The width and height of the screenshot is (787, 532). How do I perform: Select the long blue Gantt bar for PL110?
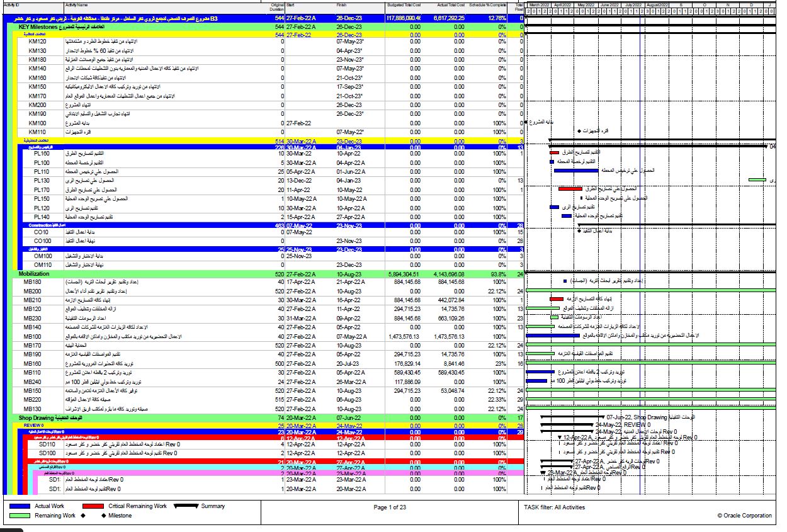click(x=575, y=171)
